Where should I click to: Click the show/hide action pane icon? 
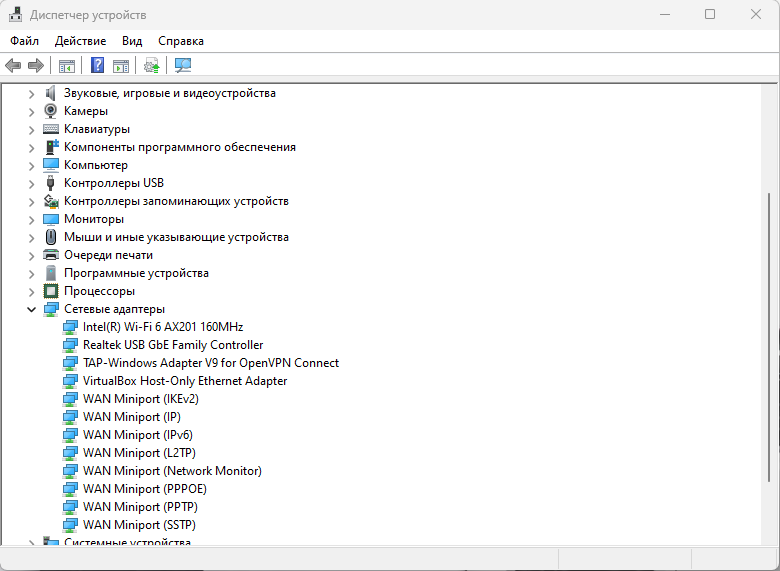(121, 66)
